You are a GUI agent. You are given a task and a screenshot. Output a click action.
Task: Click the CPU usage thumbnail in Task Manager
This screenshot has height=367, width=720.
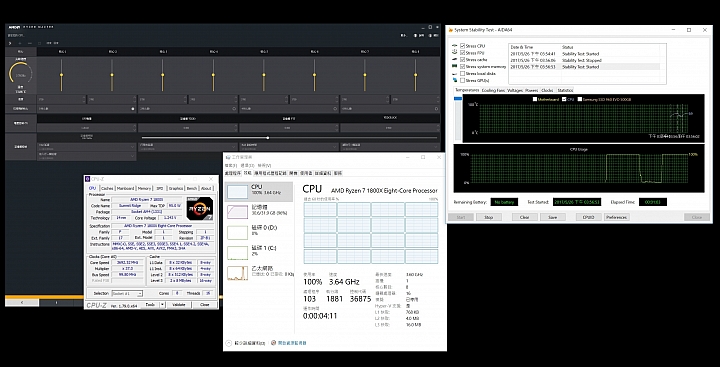point(237,192)
